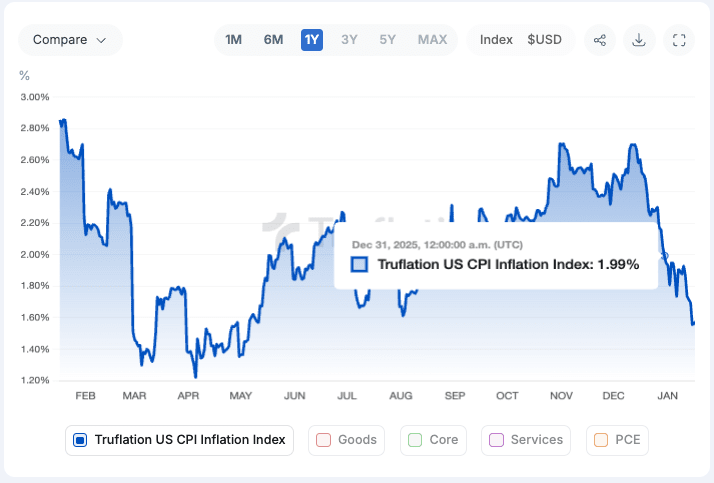The image size is (714, 483).
Task: Click the chart line's January endpoint
Action: click(x=693, y=323)
